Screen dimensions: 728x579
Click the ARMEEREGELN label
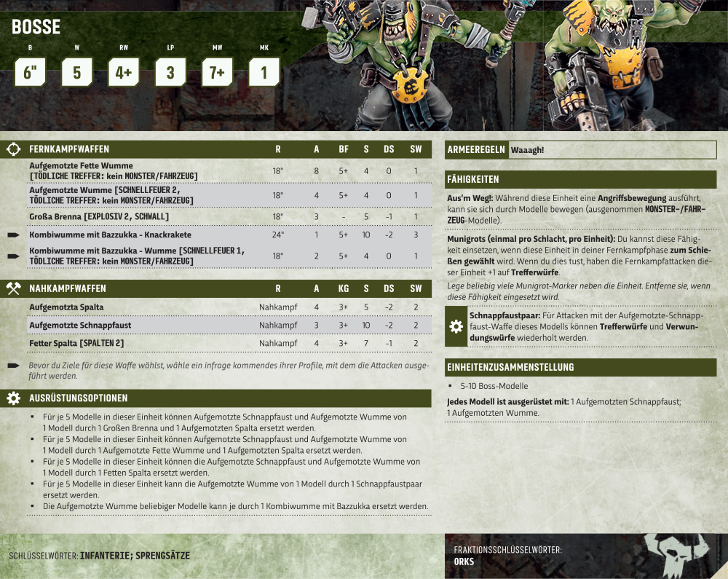pyautogui.click(x=476, y=149)
